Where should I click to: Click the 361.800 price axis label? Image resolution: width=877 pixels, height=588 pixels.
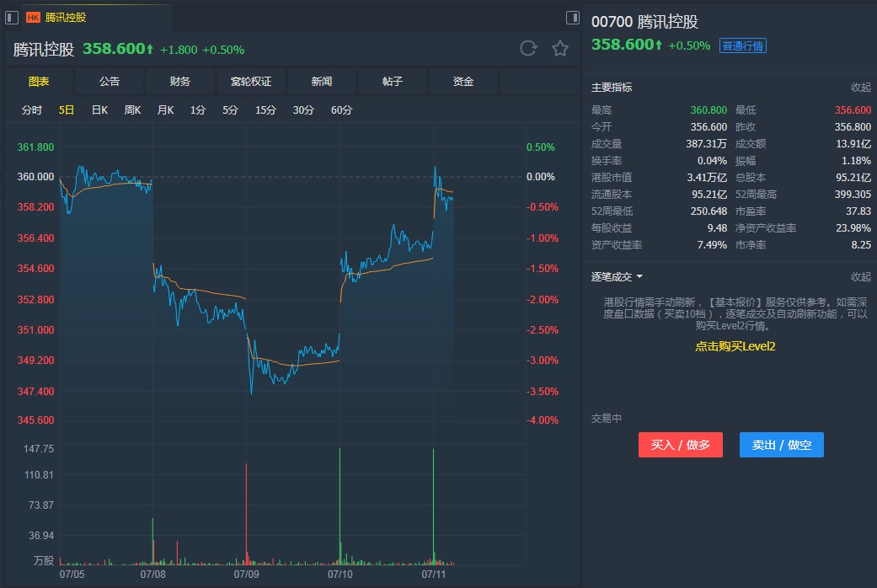coord(35,147)
